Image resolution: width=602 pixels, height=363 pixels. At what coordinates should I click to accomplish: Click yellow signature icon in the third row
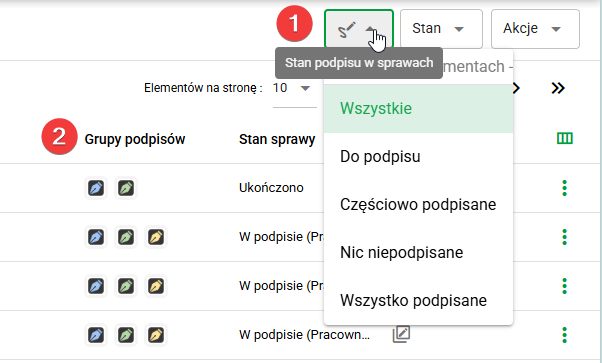[x=156, y=286]
